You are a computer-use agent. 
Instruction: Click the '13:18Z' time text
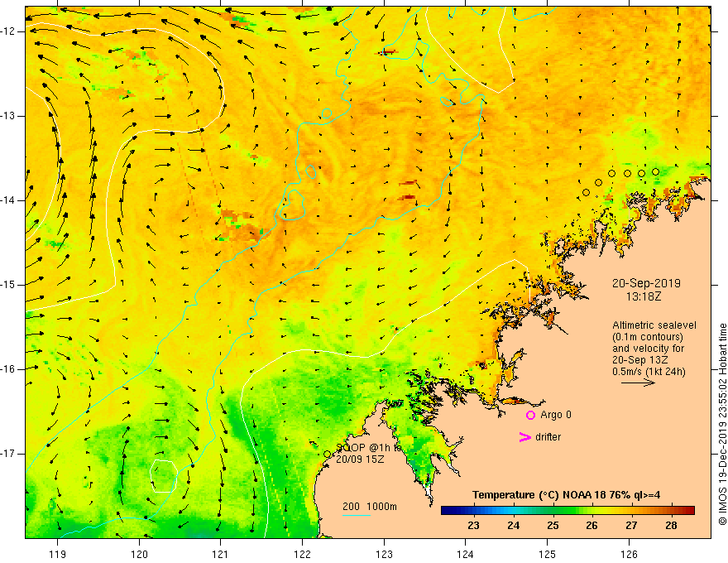(643, 296)
